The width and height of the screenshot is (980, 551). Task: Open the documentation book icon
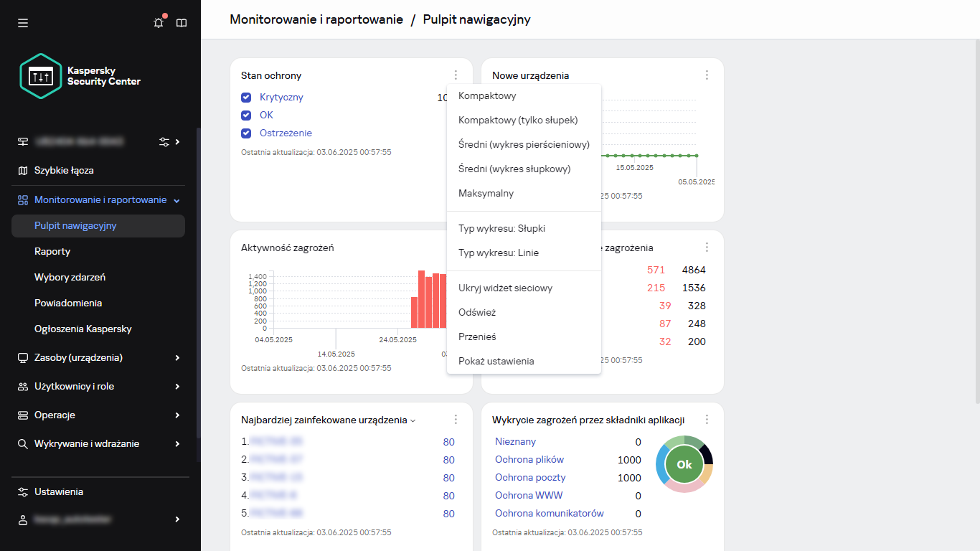(x=182, y=22)
